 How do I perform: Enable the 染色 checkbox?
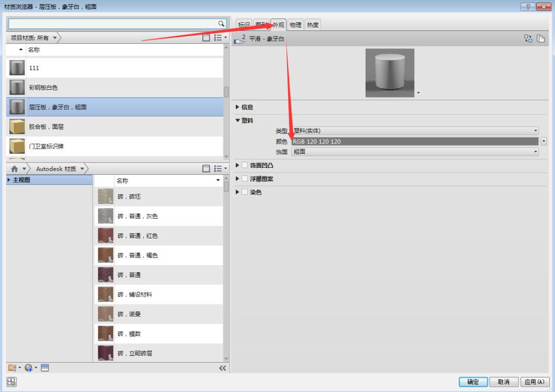pos(245,192)
